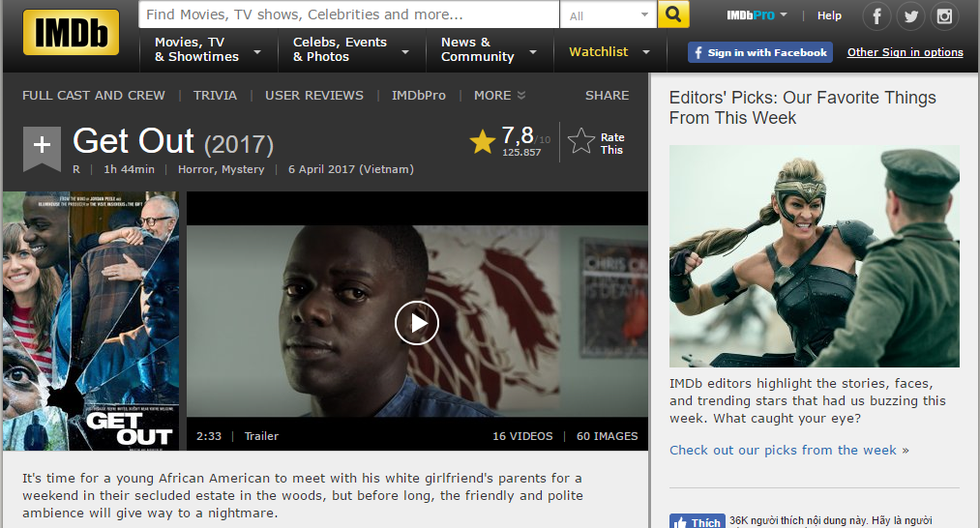This screenshot has height=528, width=980.
Task: Open the IMDbPro tab under title bar
Action: click(x=419, y=96)
